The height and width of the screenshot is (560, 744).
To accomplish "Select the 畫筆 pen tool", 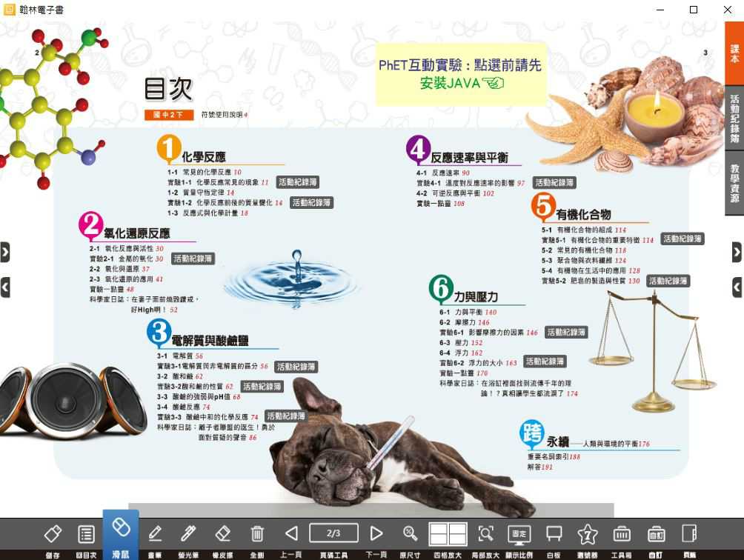I will [x=155, y=534].
